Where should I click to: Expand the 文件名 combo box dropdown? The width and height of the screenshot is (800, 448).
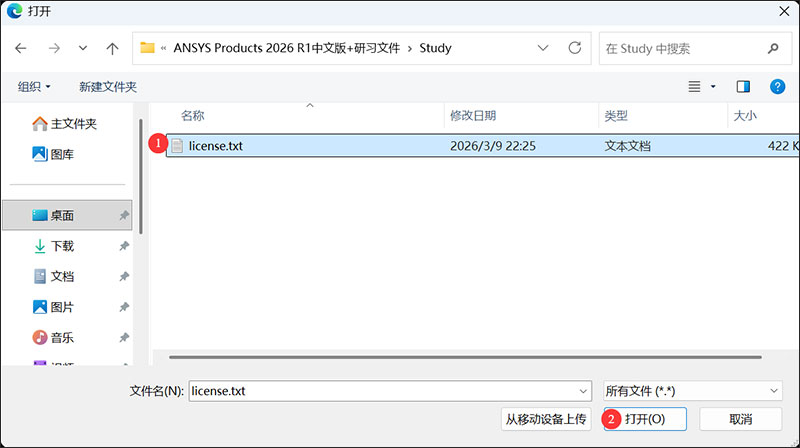tap(583, 391)
